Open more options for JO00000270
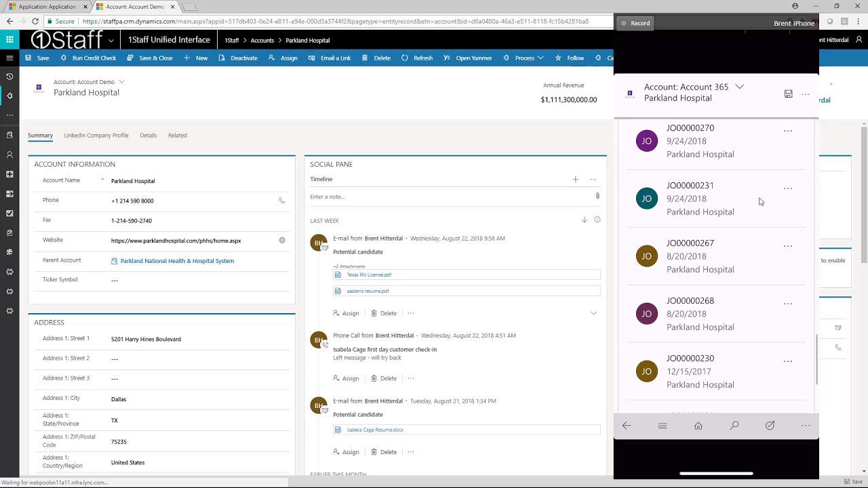Image resolution: width=868 pixels, height=488 pixels. tap(788, 131)
